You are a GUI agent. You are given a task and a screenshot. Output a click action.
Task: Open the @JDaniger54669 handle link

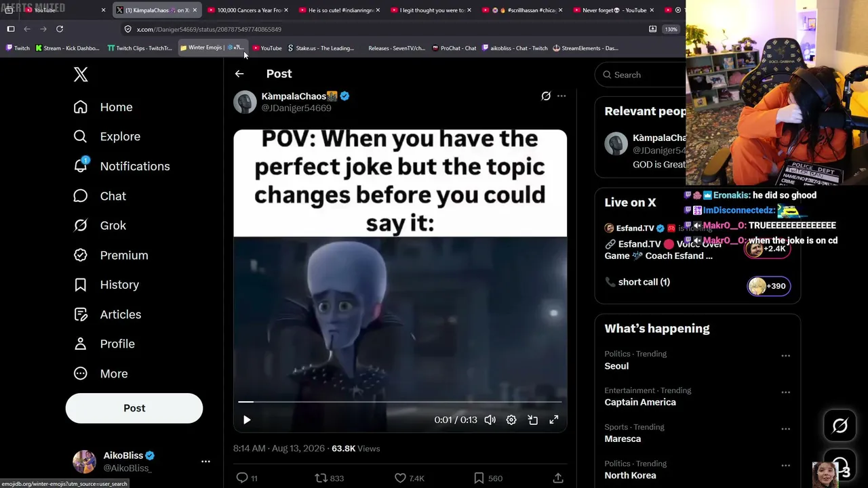(x=296, y=108)
